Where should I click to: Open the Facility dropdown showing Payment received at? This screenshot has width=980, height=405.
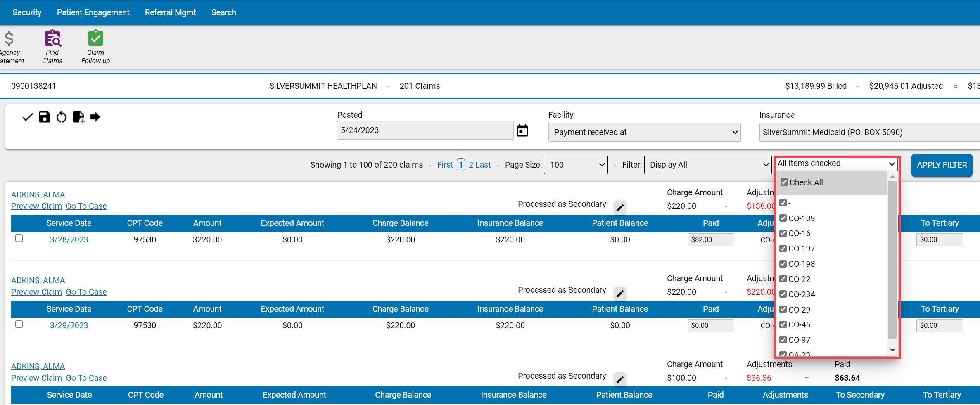coord(644,132)
